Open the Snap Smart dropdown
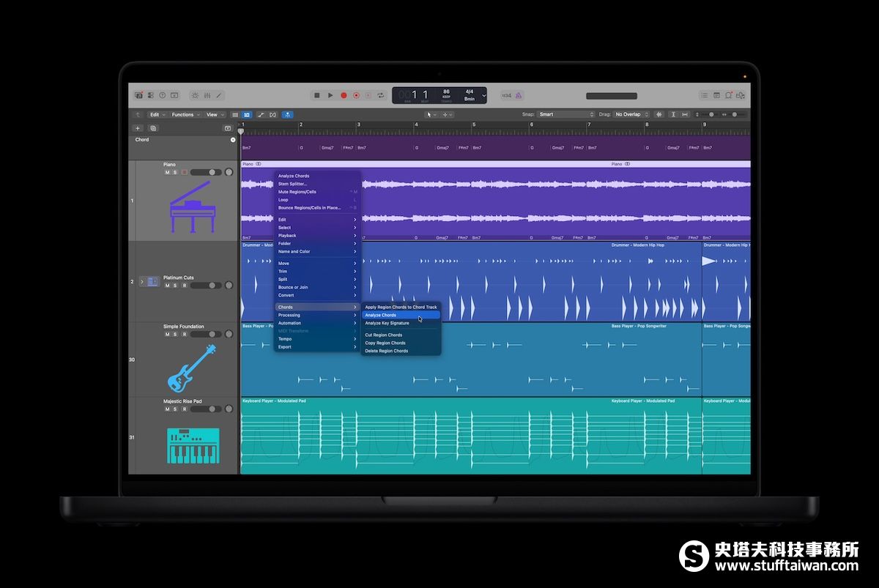The image size is (879, 588). [x=566, y=114]
